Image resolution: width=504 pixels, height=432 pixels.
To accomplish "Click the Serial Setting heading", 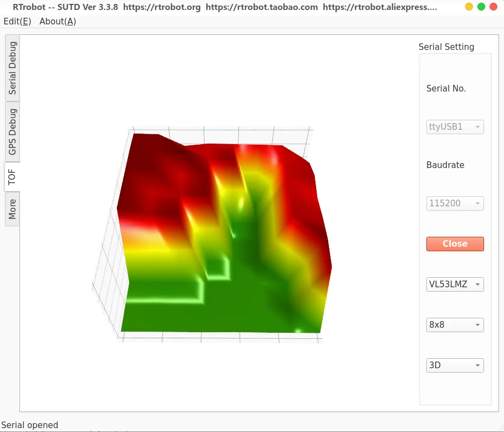I will (446, 47).
